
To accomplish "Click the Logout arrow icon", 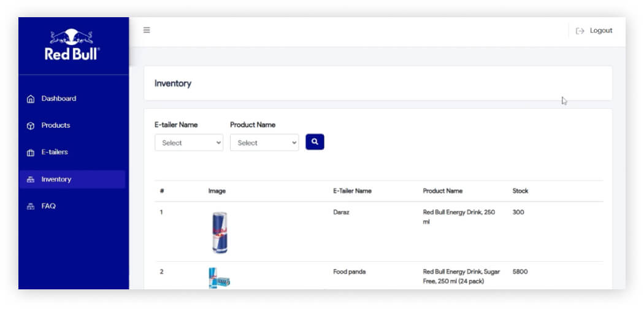I will [580, 31].
